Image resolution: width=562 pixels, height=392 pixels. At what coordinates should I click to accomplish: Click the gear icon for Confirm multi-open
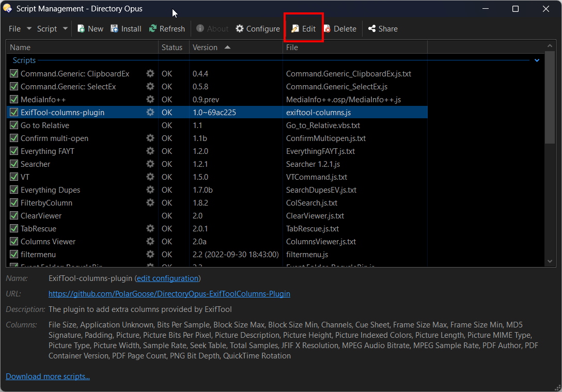150,138
